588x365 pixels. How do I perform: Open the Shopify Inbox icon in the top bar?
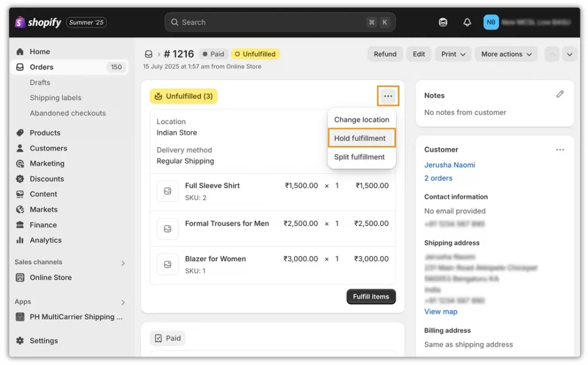(443, 22)
